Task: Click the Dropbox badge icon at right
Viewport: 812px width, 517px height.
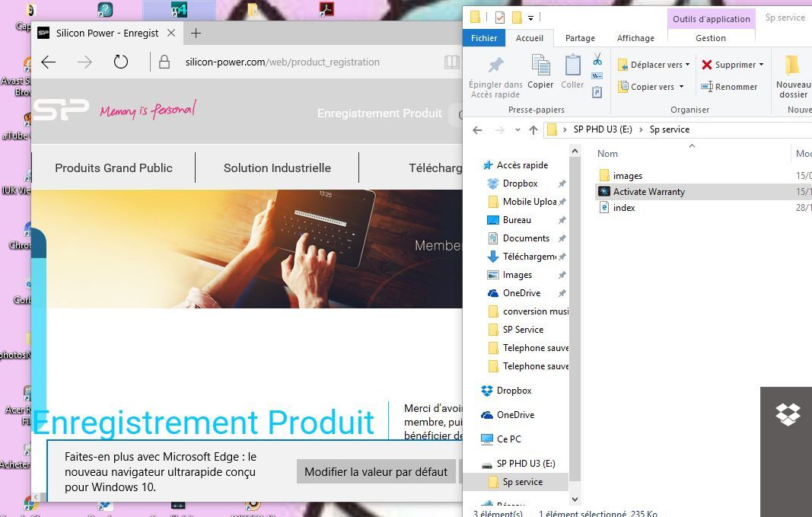Action: click(788, 414)
